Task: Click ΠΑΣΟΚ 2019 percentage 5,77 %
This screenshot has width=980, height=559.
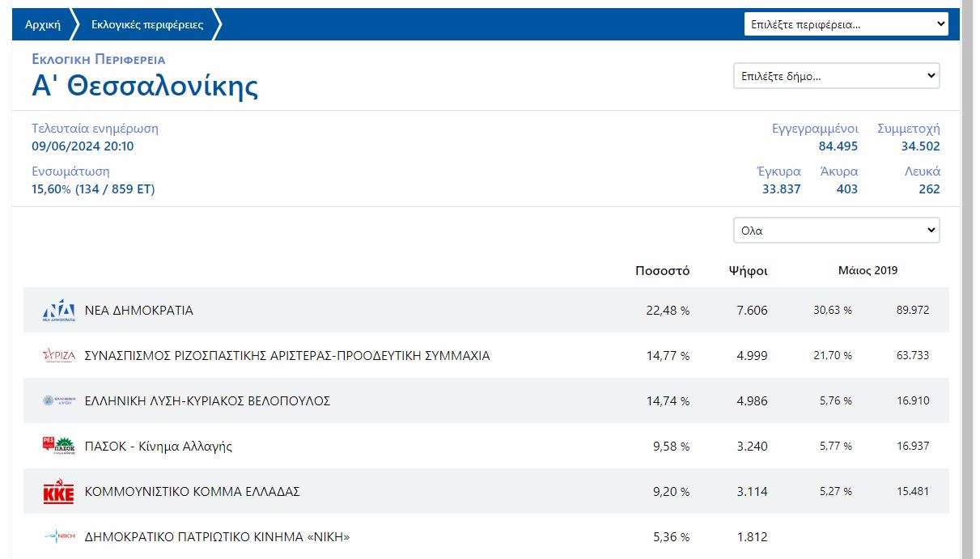Action: 836,446
